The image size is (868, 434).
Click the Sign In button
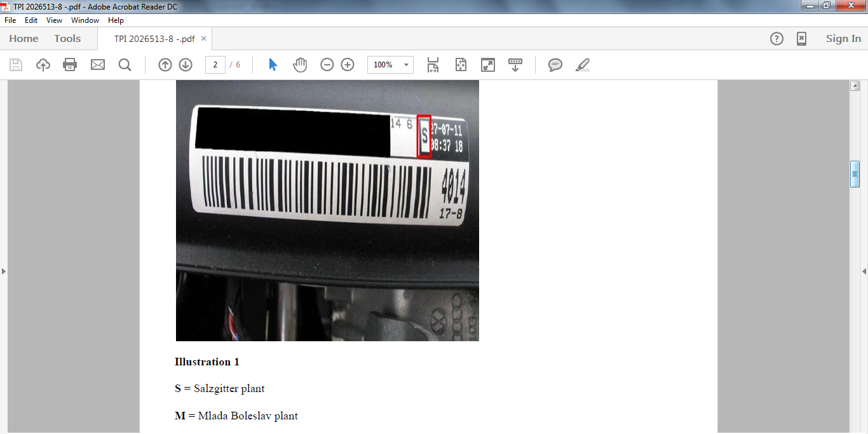click(843, 39)
